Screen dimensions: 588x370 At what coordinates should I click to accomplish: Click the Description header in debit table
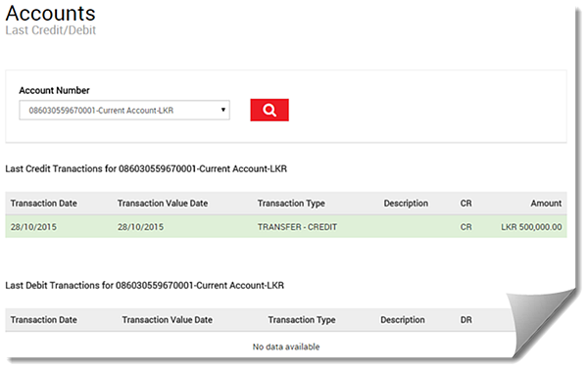pos(403,320)
